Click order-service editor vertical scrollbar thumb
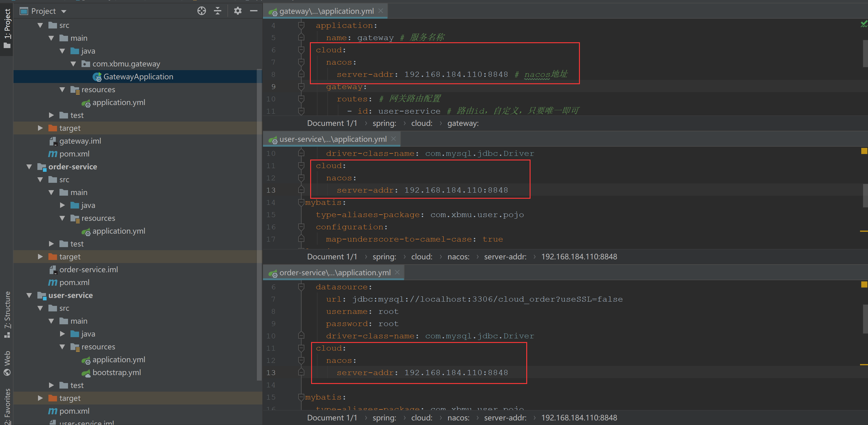868x425 pixels. click(x=865, y=319)
